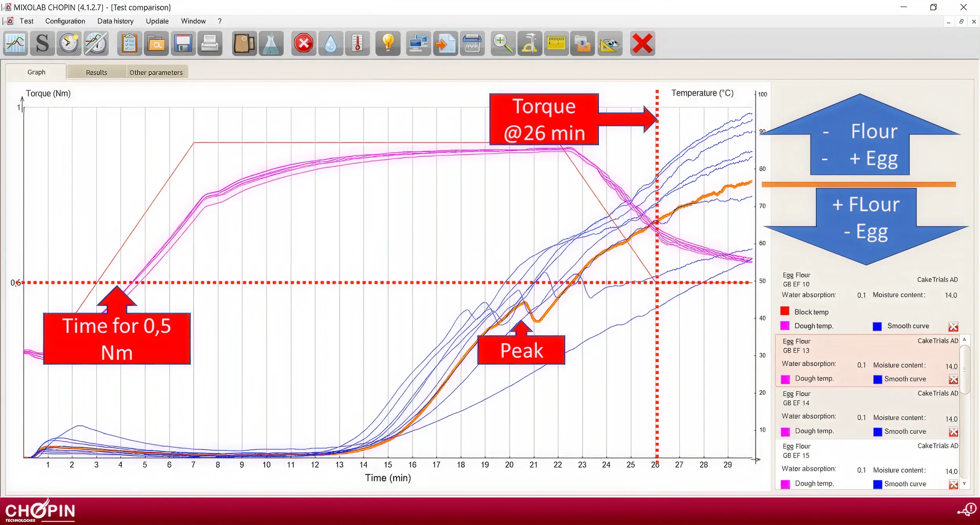Viewport: 980px width, 525px height.
Task: Click GB EF 10 magenta Dough temp swatch
Action: pos(785,325)
